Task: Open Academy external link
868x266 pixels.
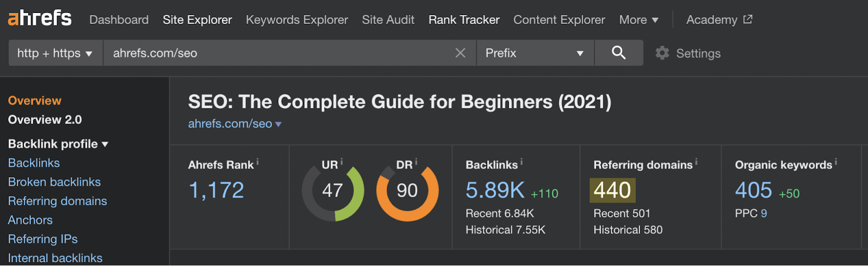Action: tap(719, 20)
